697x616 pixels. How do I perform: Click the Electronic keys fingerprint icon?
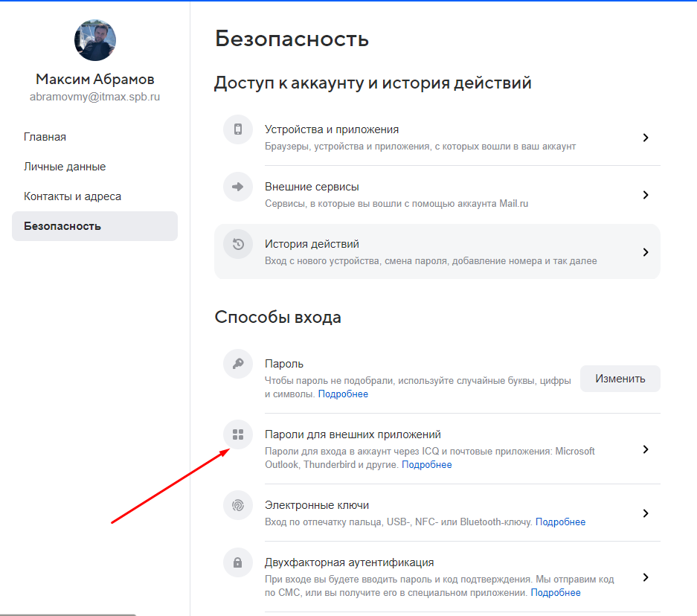click(x=238, y=505)
